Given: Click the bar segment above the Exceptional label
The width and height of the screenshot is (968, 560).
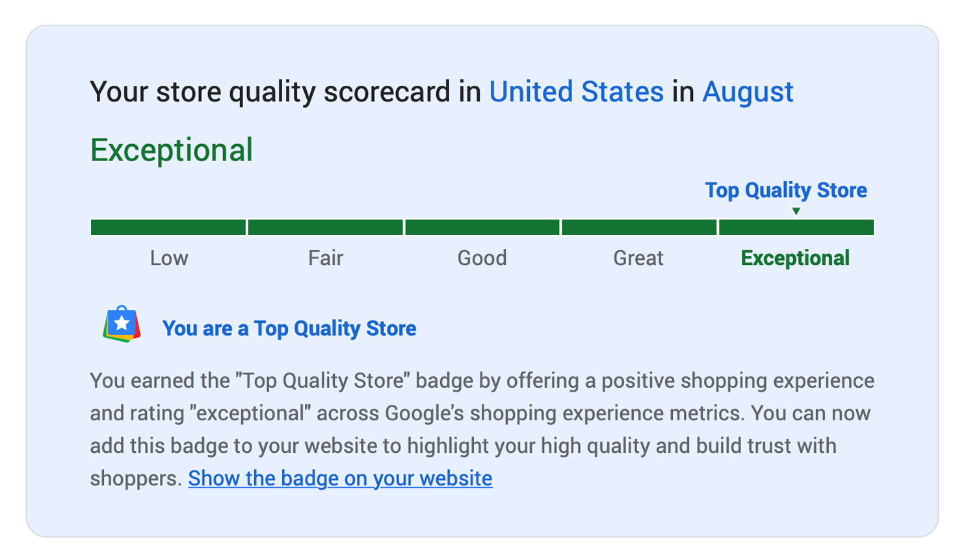Looking at the screenshot, I should tap(796, 227).
